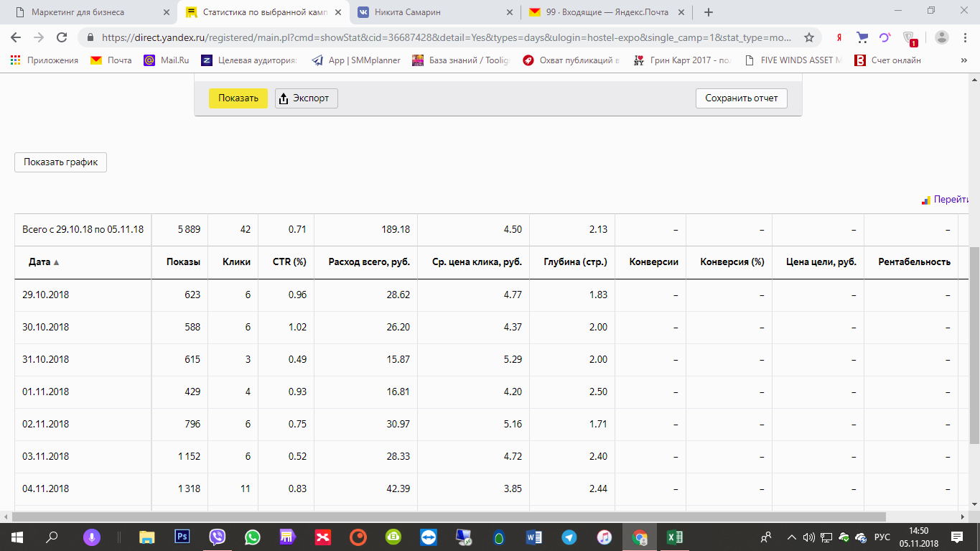The width and height of the screenshot is (980, 551).
Task: Save the report with Сохранить отчет
Action: point(741,98)
